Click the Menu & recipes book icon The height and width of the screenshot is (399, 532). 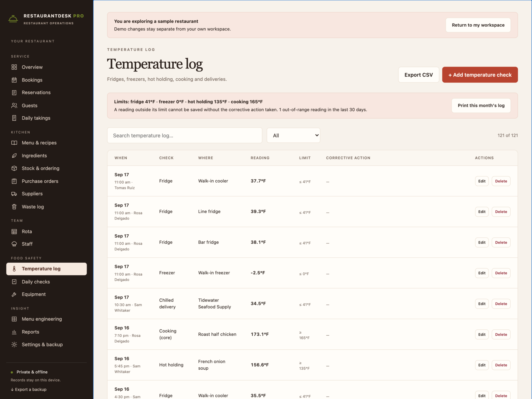(14, 143)
